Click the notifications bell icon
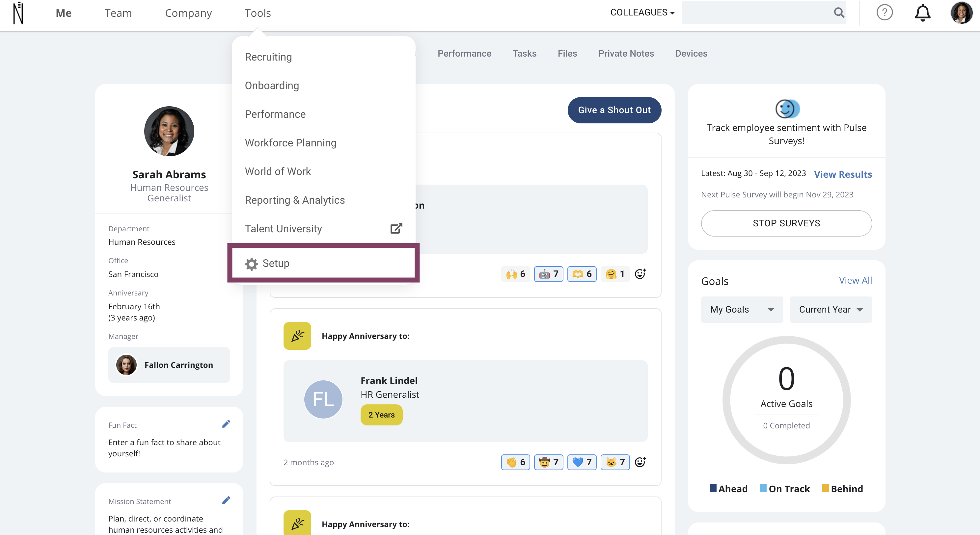 pyautogui.click(x=922, y=13)
